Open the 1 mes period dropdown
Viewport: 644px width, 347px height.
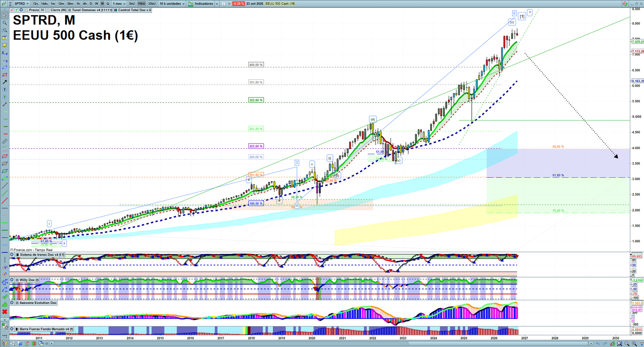click(119, 4)
